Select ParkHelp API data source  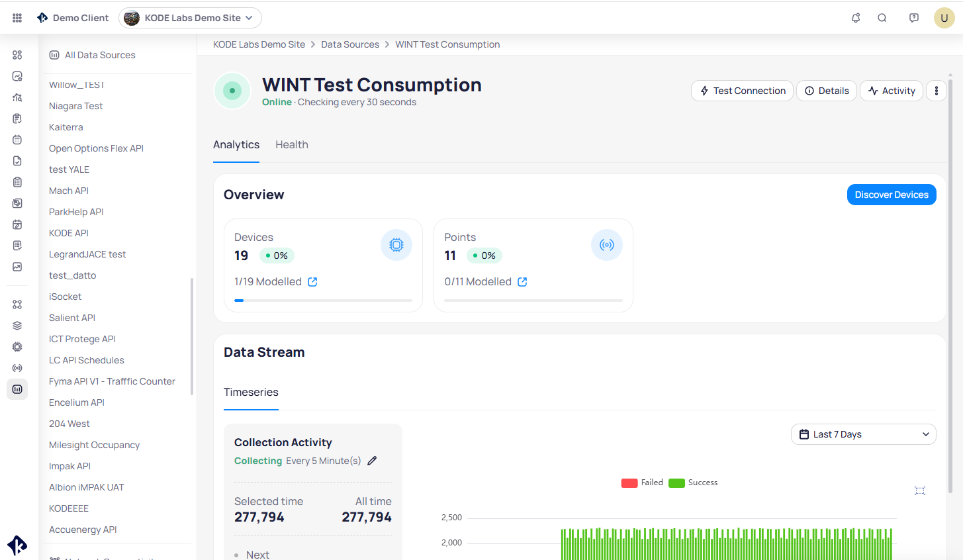[76, 212]
